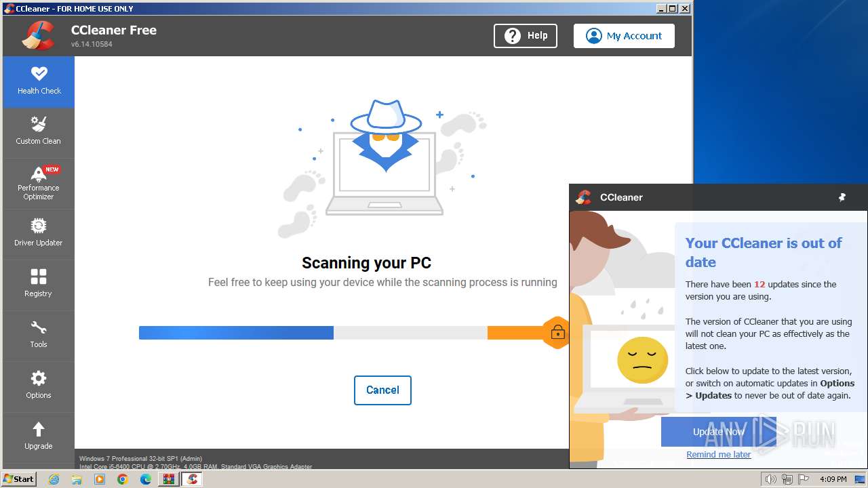Click the CCleaner Free title text
The height and width of the screenshot is (488, 868).
coord(113,30)
